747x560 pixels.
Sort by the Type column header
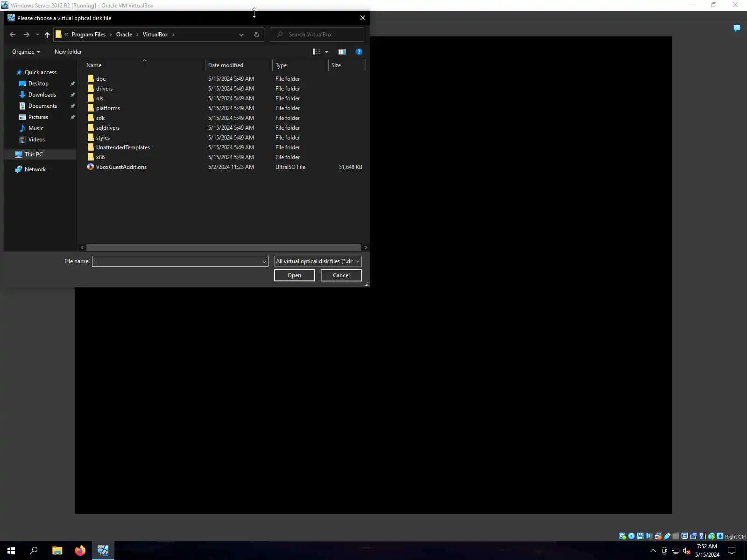coord(300,65)
